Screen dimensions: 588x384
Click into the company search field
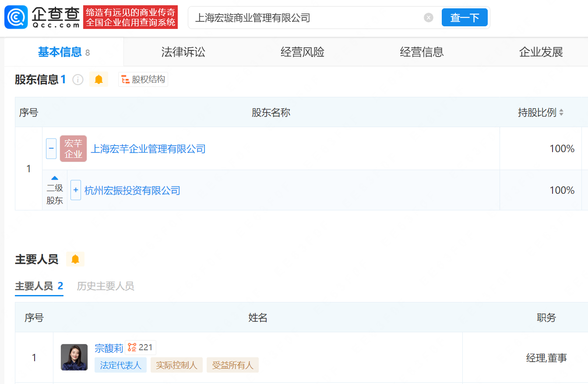pos(306,18)
